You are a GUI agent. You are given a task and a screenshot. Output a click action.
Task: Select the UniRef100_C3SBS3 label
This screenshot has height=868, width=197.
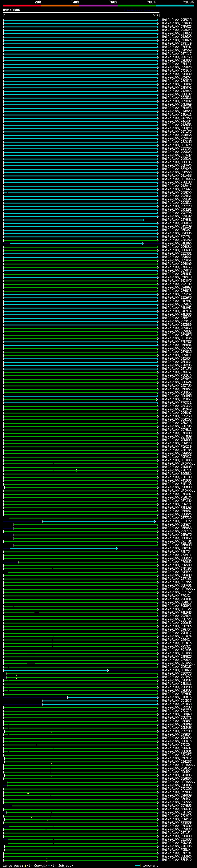tap(177, 830)
